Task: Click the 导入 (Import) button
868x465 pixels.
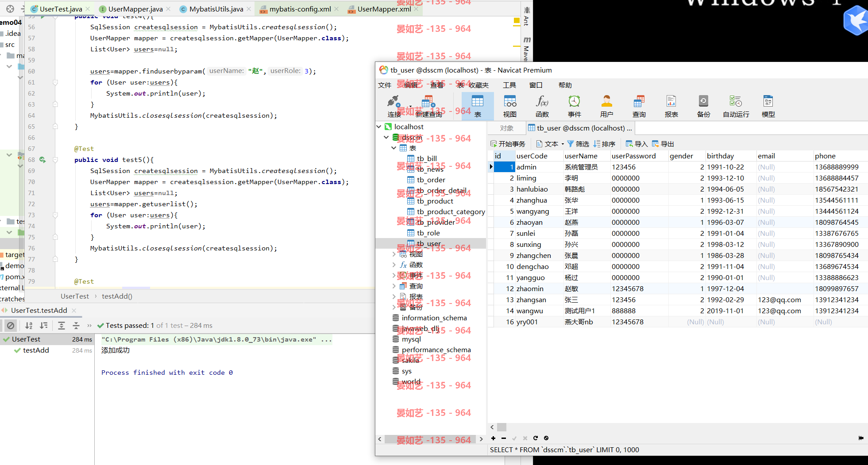Action: click(x=637, y=144)
